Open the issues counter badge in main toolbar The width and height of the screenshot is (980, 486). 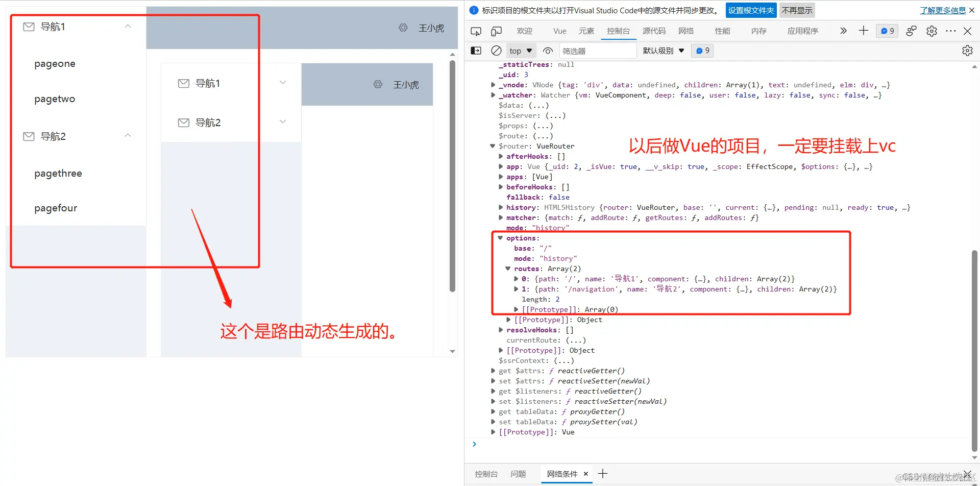click(x=887, y=31)
